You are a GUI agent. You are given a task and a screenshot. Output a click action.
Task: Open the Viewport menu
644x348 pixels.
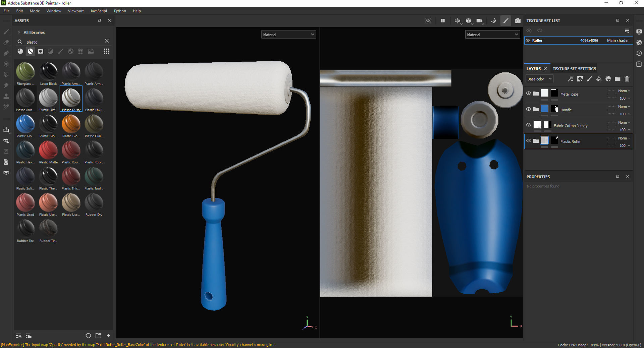[75, 11]
